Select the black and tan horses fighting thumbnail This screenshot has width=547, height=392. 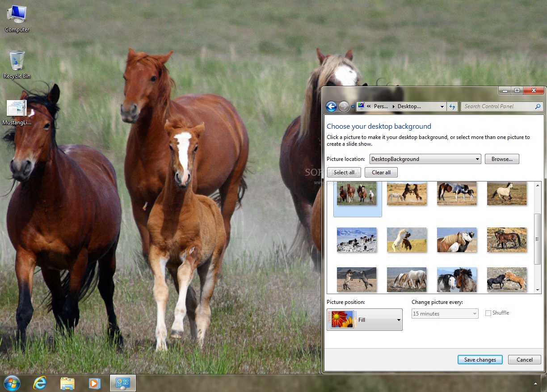(507, 279)
